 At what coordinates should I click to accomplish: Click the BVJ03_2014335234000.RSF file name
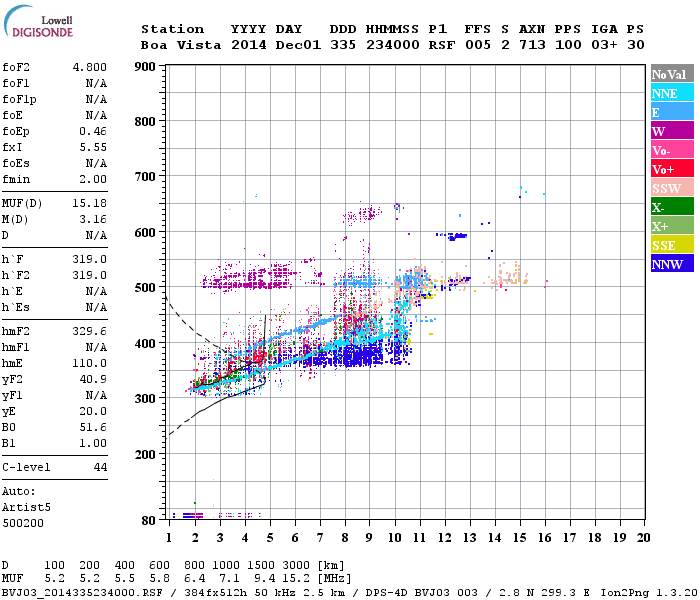pos(82,593)
